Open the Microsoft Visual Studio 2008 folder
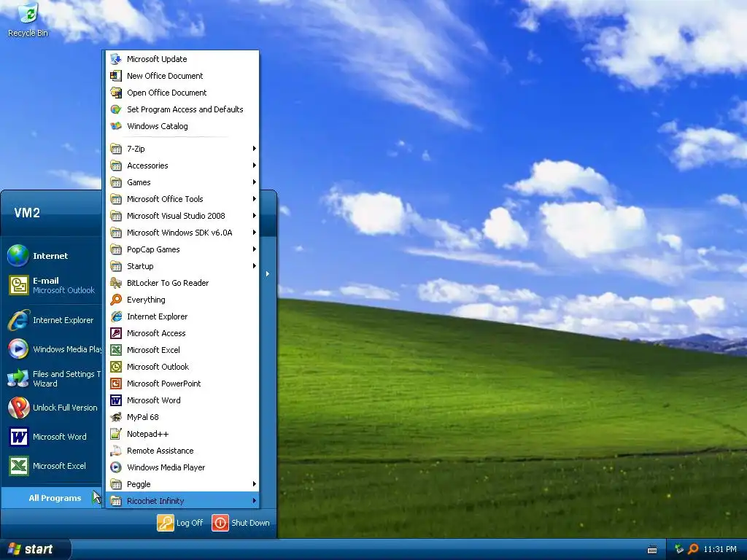747x560 pixels. click(182, 216)
